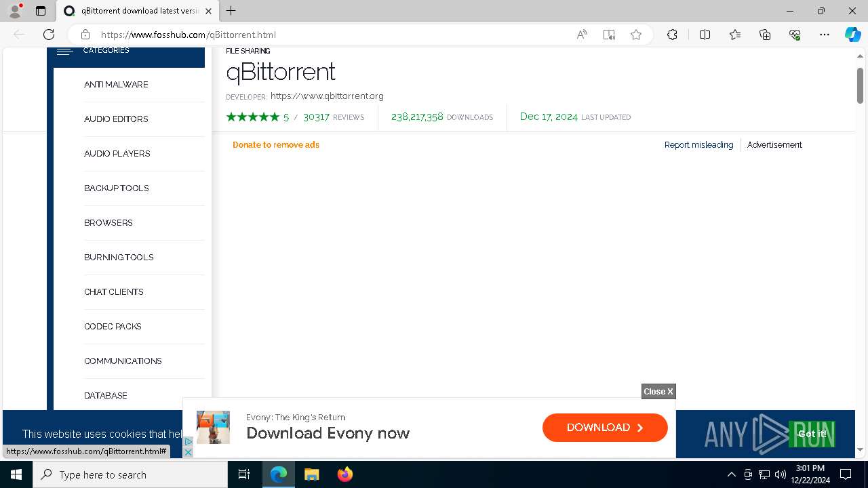Open Settings and more ellipsis menu
The width and height of the screenshot is (868, 488).
(x=825, y=35)
